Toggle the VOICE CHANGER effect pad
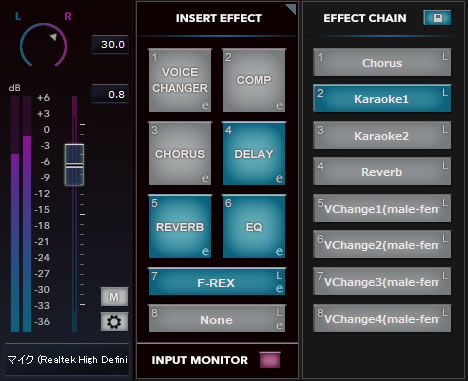Viewport: 468px width, 381px height. coord(180,80)
